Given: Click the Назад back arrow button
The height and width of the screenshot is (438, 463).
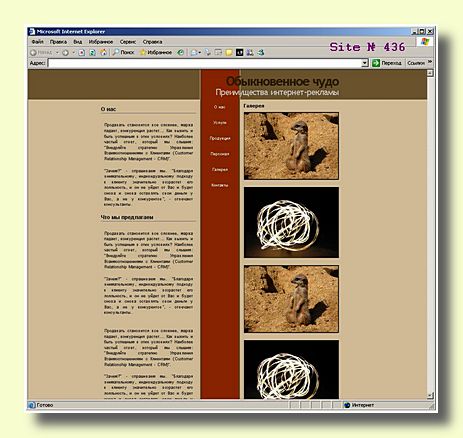Looking at the screenshot, I should point(41,53).
